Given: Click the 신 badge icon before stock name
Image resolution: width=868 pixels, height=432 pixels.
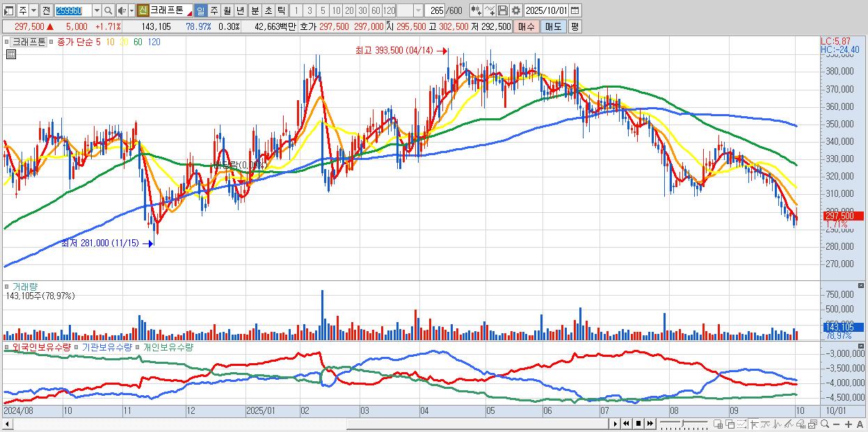Looking at the screenshot, I should tap(143, 10).
